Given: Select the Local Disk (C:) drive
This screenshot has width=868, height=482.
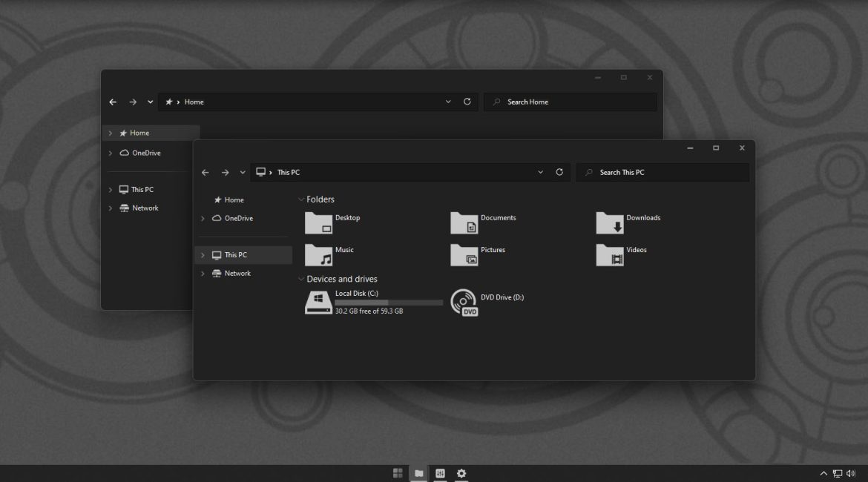Looking at the screenshot, I should (319, 302).
